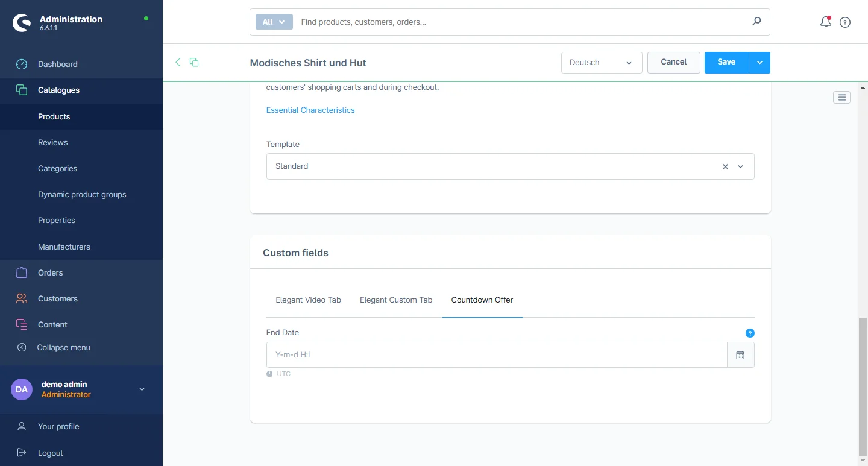Click the back arrow next to product title
Image resolution: width=868 pixels, height=466 pixels.
pyautogui.click(x=178, y=62)
